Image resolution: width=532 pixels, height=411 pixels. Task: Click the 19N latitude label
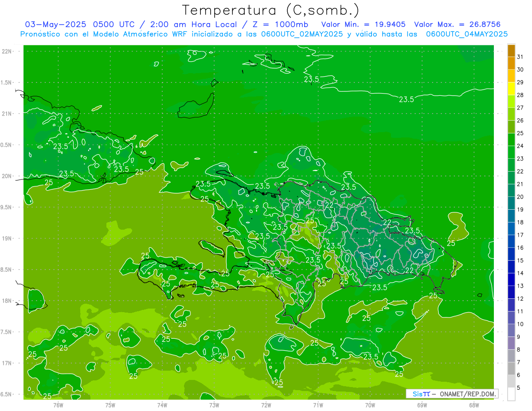7,239
